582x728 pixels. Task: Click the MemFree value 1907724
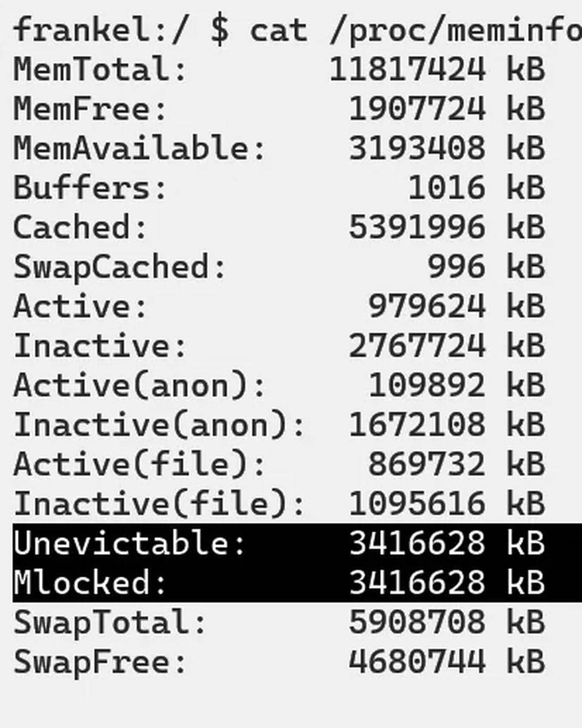tap(417, 109)
